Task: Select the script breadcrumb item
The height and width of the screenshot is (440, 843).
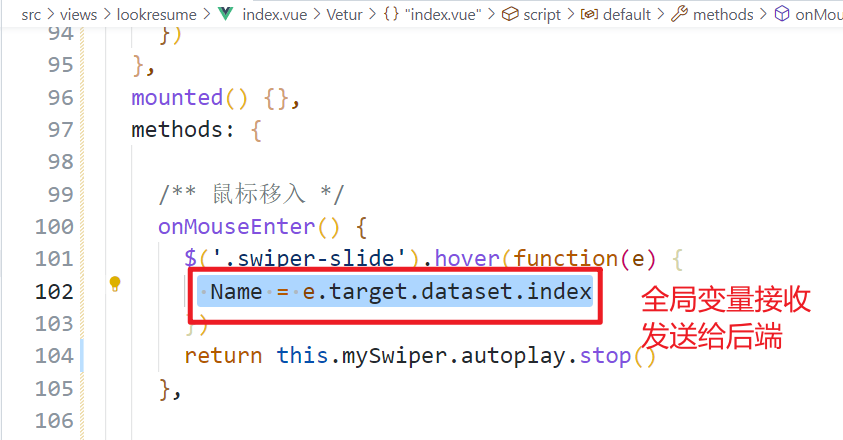Action: (541, 15)
